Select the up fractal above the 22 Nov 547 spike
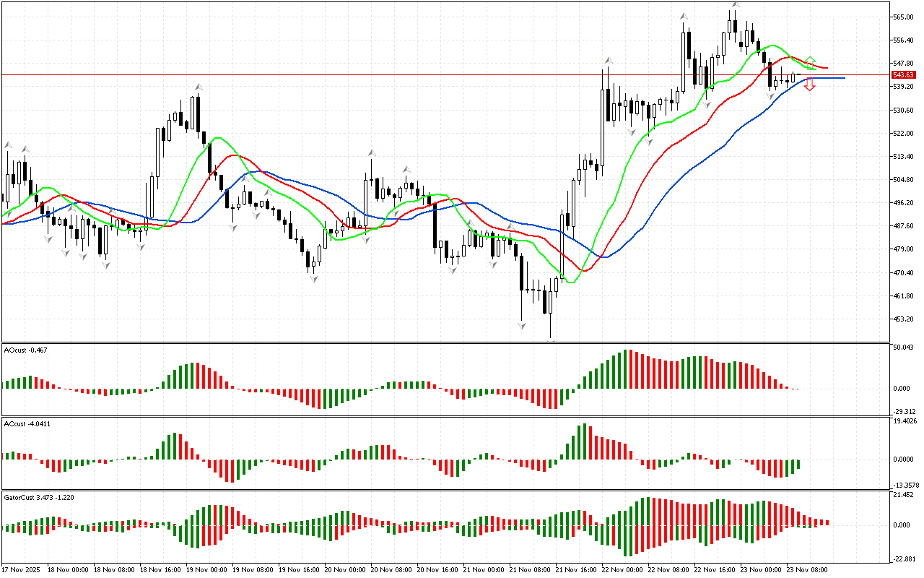Viewport: 924px width, 578px height. pyautogui.click(x=609, y=60)
